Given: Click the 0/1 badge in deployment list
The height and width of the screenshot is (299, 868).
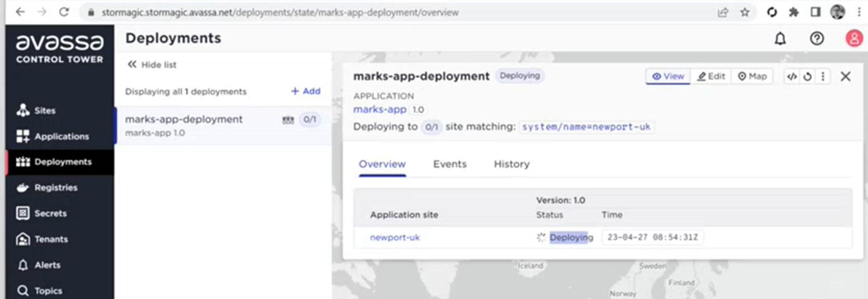Looking at the screenshot, I should [310, 120].
